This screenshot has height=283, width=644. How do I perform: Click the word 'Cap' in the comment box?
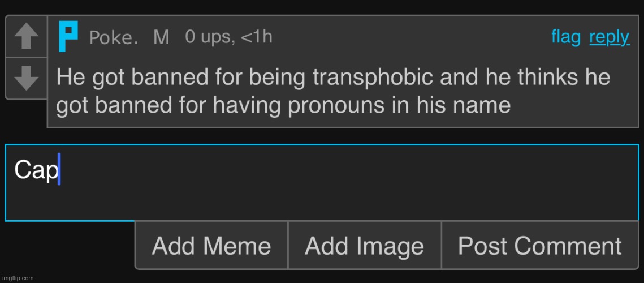click(36, 170)
